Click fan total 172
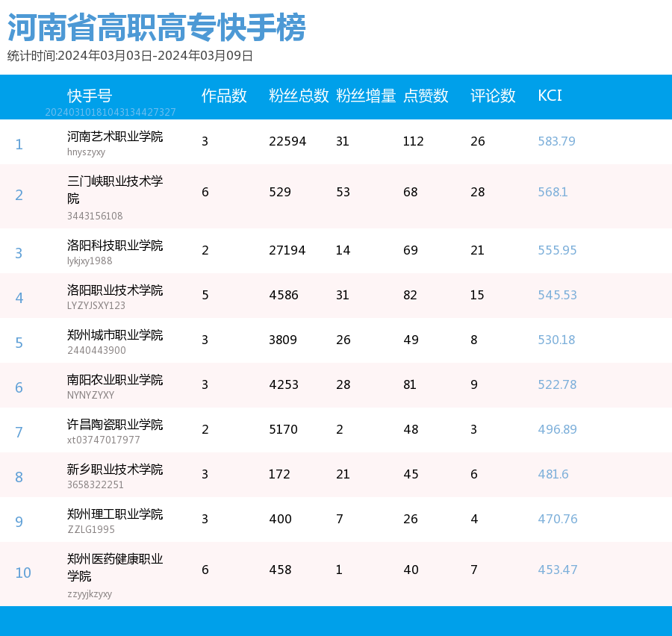672x636 pixels. (x=279, y=474)
